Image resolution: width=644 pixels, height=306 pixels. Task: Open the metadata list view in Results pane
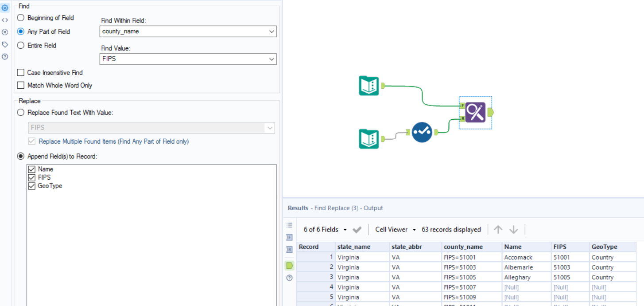pos(289,225)
